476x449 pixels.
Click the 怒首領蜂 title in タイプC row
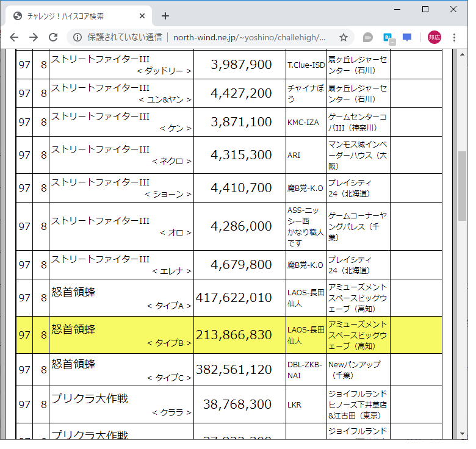[73, 364]
